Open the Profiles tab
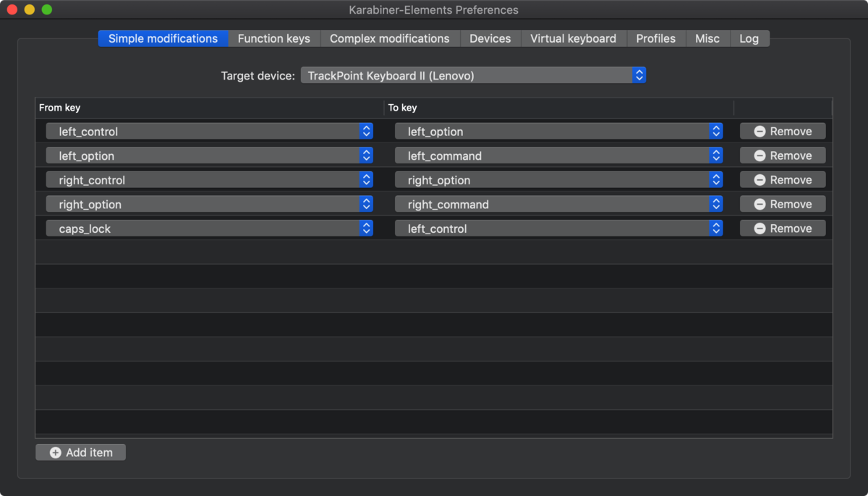This screenshot has height=496, width=868. pos(655,38)
